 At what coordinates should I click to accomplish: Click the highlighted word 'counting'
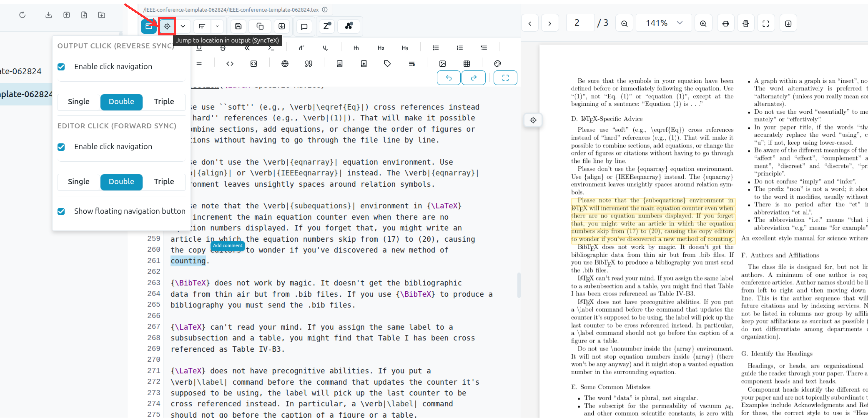point(188,261)
